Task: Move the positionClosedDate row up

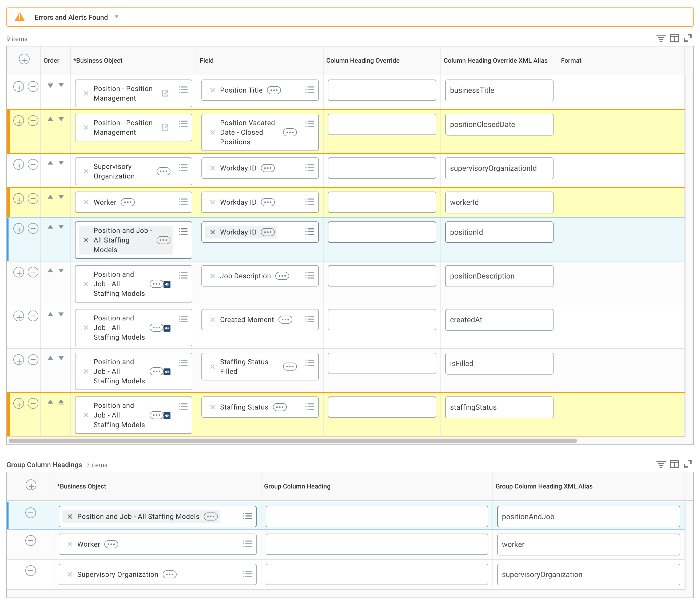Action: pos(50,119)
